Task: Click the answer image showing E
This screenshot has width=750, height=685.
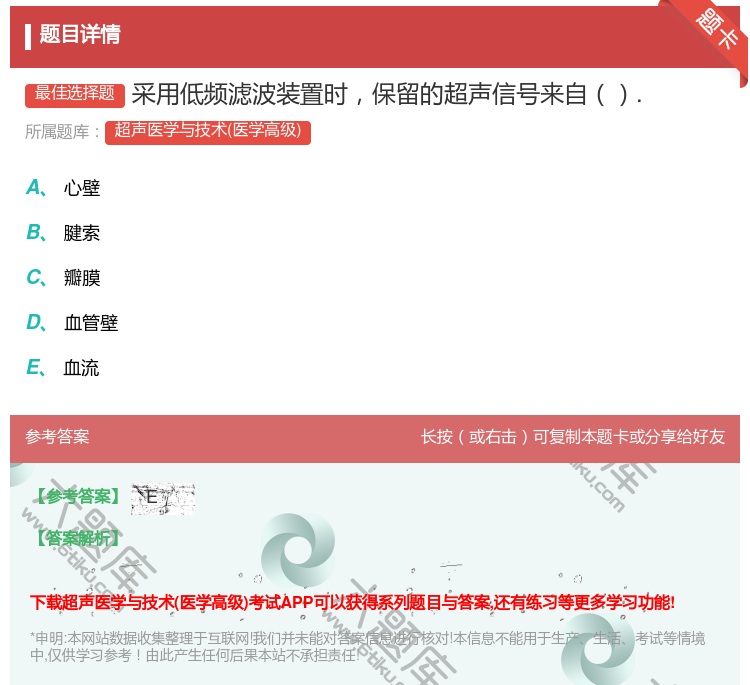Action: pos(163,499)
